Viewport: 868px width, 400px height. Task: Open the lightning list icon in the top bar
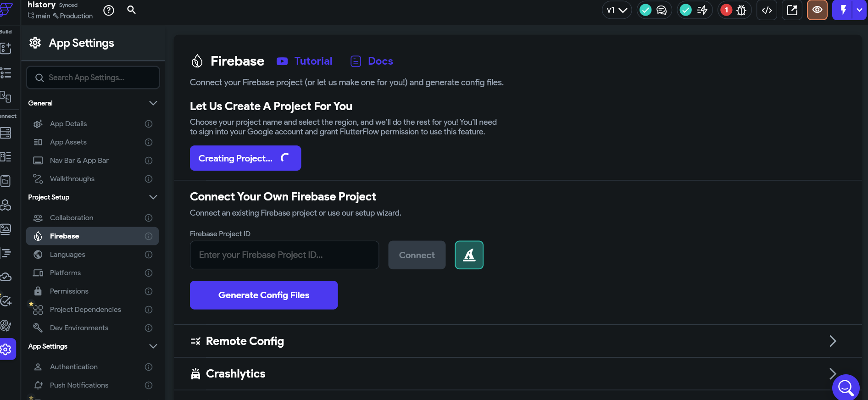(x=702, y=10)
